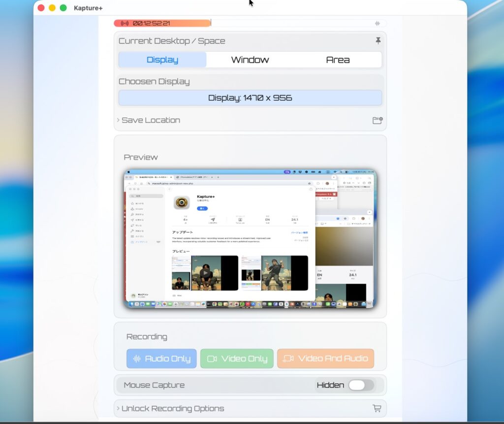Click the broadcast signal icon beside the timer

click(125, 23)
